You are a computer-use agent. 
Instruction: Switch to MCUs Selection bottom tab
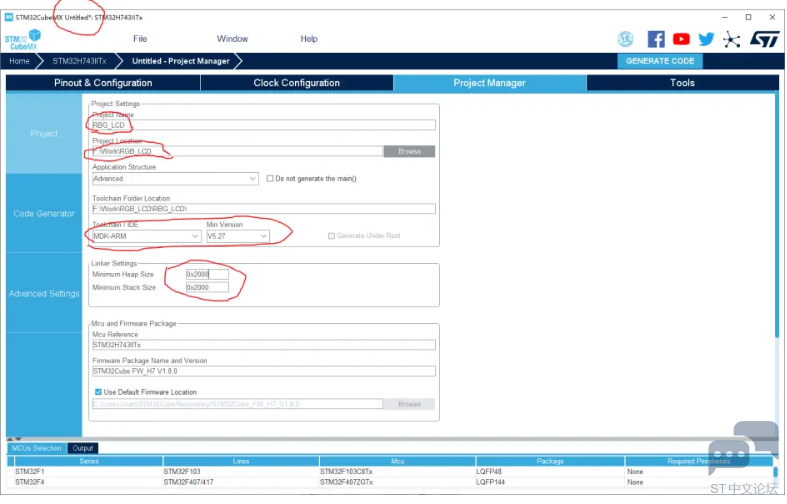(37, 448)
